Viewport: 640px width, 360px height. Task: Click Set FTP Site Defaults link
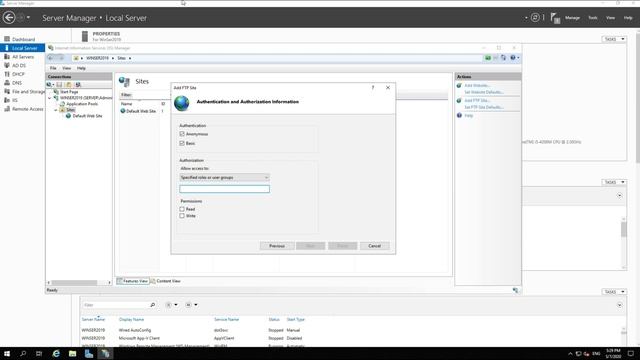484,107
